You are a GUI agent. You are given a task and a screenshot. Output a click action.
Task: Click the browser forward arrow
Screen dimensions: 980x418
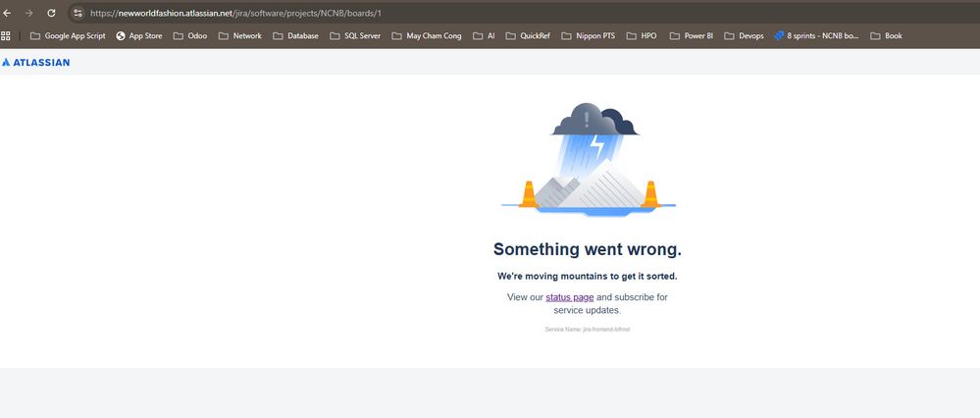[x=28, y=13]
